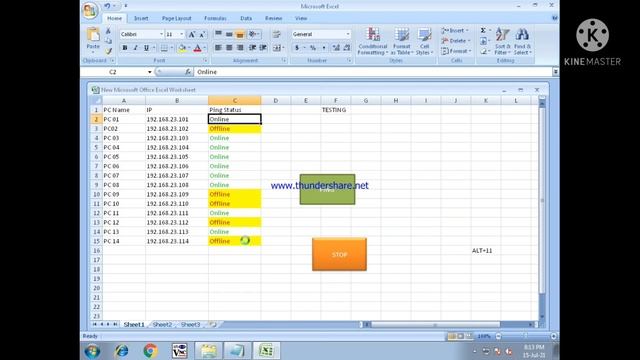Click the text orientation icon
Screen dimensions: 640x360
pos(253,34)
